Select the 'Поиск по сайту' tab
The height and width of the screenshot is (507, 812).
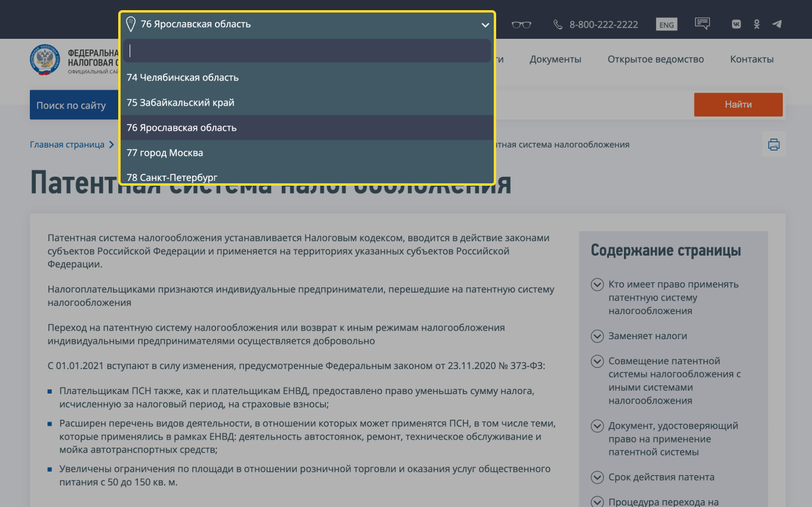pos(73,104)
